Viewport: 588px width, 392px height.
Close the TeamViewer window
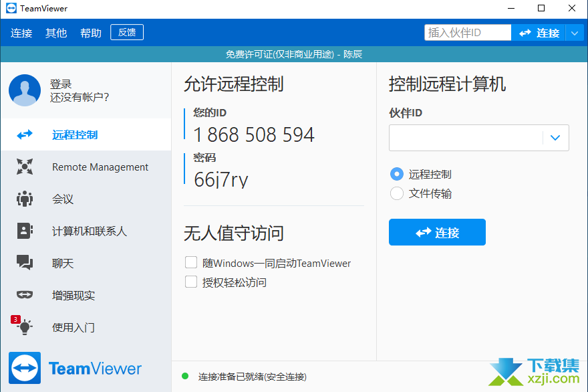571,8
